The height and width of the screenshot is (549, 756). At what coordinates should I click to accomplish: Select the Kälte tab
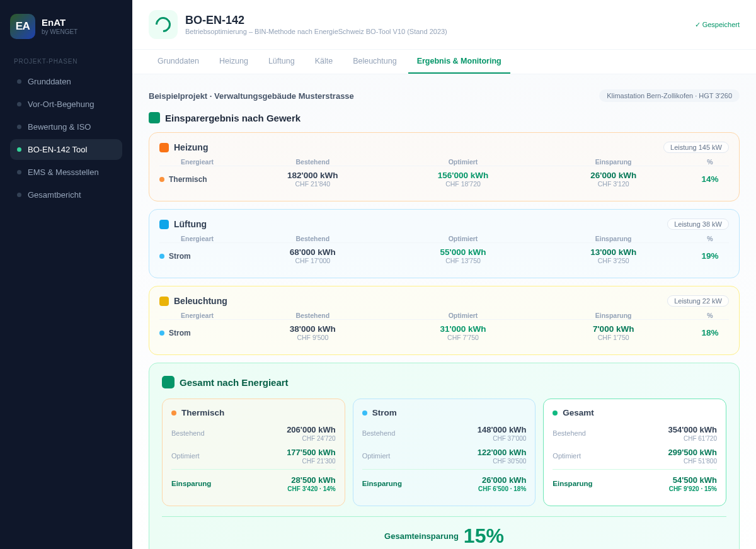pos(324,61)
